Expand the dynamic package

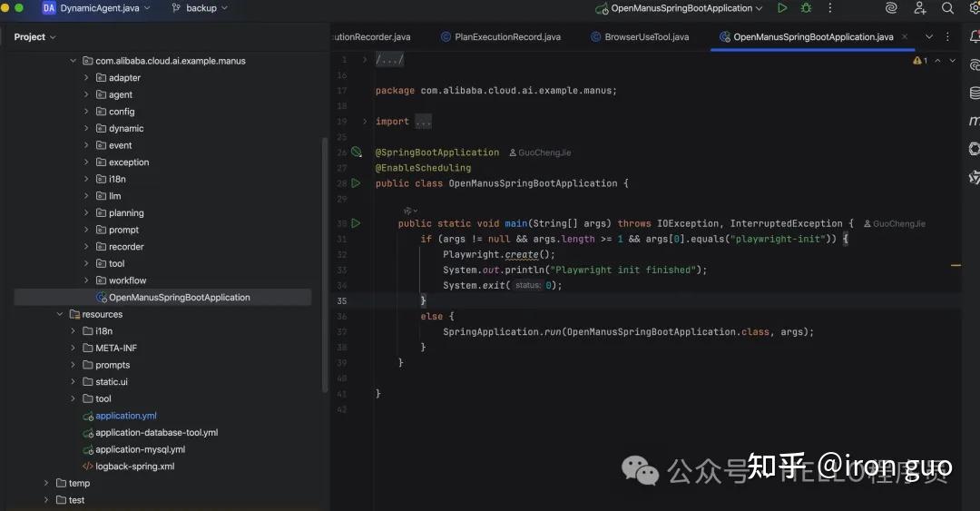[x=86, y=128]
